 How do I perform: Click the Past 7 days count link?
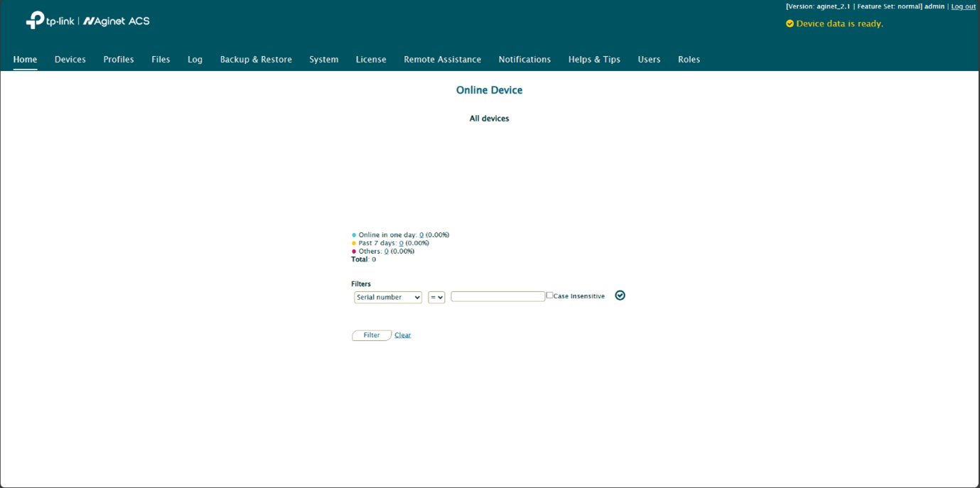pos(401,243)
